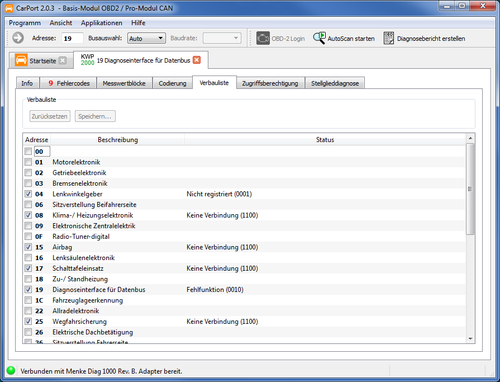This screenshot has height=382, width=500.
Task: Start AutoScan with magnifier icon
Action: pos(319,38)
